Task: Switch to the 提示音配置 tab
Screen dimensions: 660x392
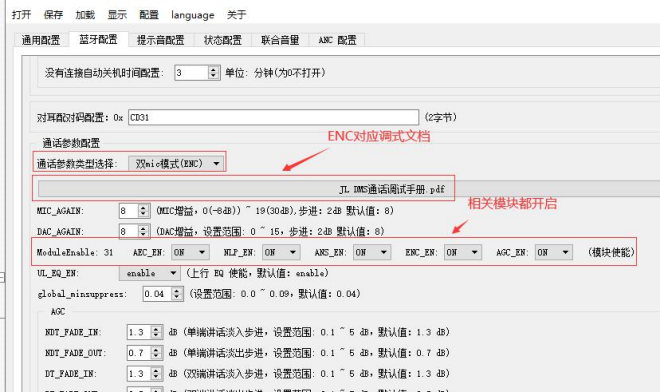Action: coord(161,40)
